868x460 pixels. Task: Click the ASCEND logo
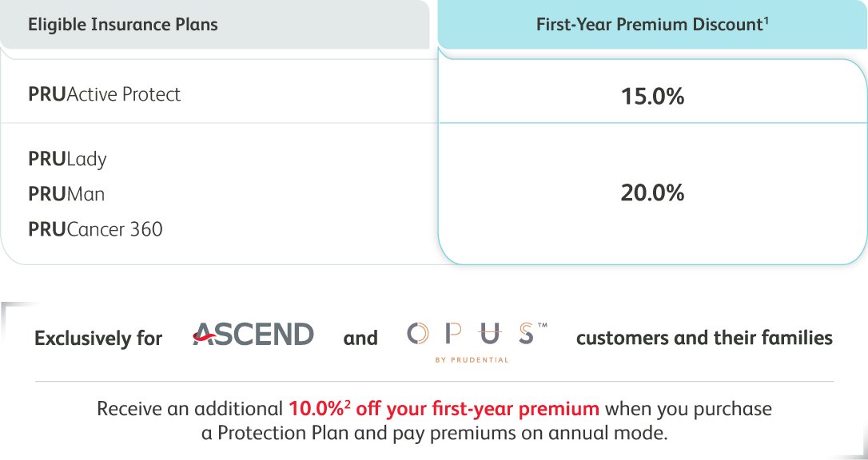(x=253, y=335)
